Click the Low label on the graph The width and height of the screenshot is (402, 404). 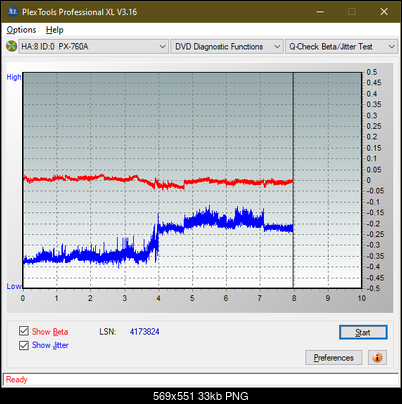pyautogui.click(x=14, y=286)
